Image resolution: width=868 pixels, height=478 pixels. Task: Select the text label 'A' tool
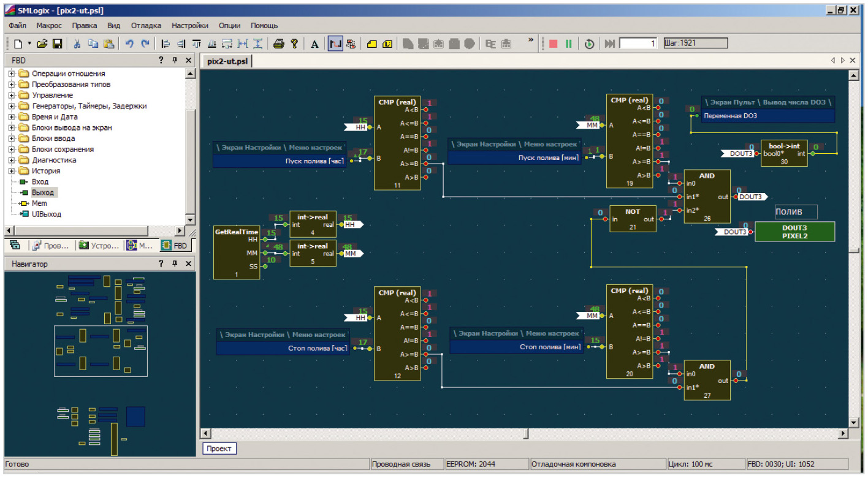314,44
